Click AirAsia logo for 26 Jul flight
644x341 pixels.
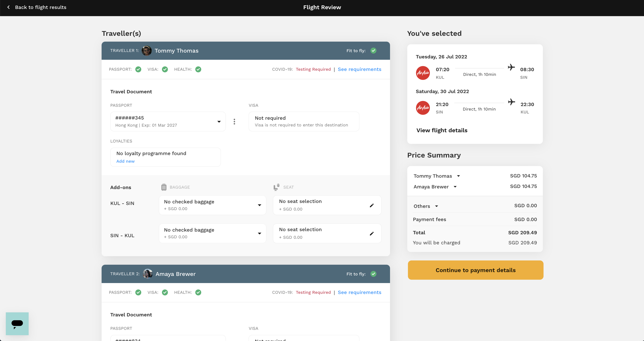point(423,73)
